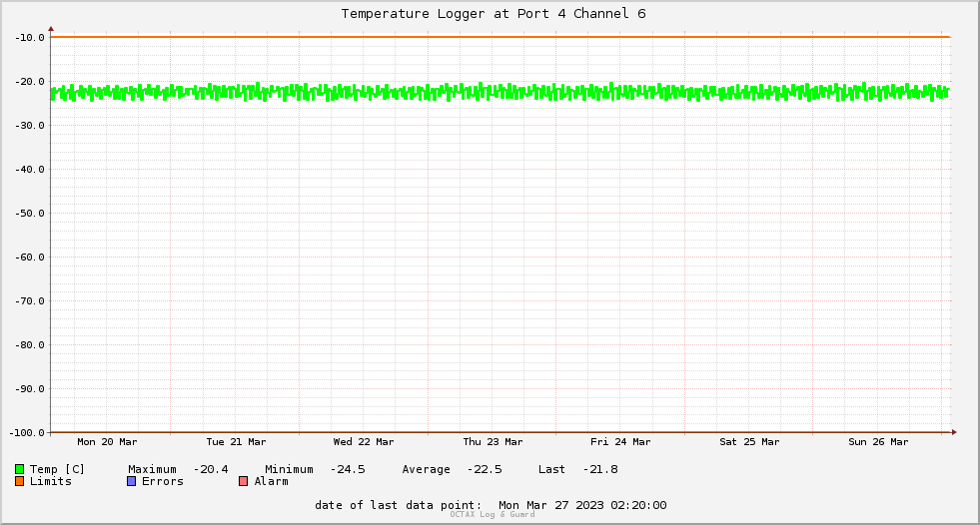Click the -60.0 y-axis label
The height and width of the screenshot is (525, 980).
(29, 258)
